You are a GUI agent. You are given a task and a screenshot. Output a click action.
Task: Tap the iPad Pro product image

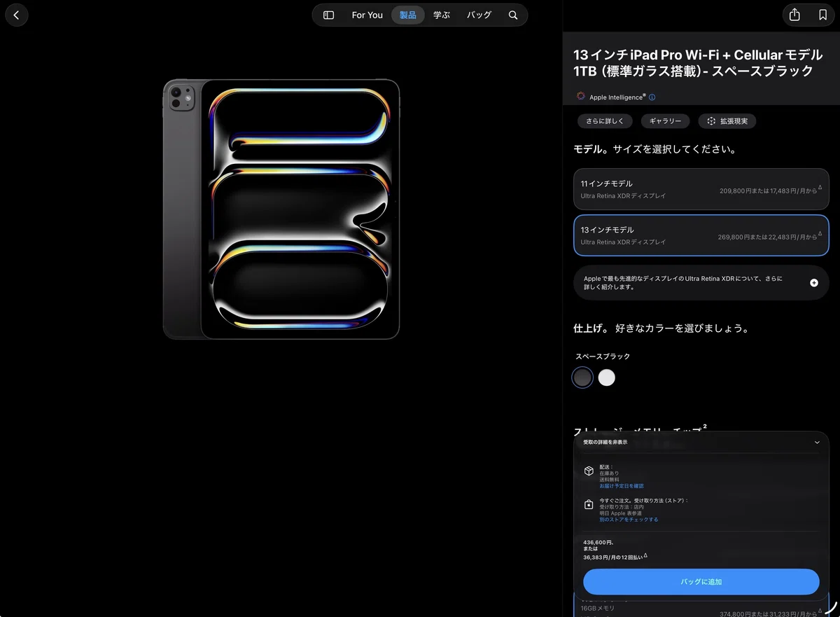(281, 209)
